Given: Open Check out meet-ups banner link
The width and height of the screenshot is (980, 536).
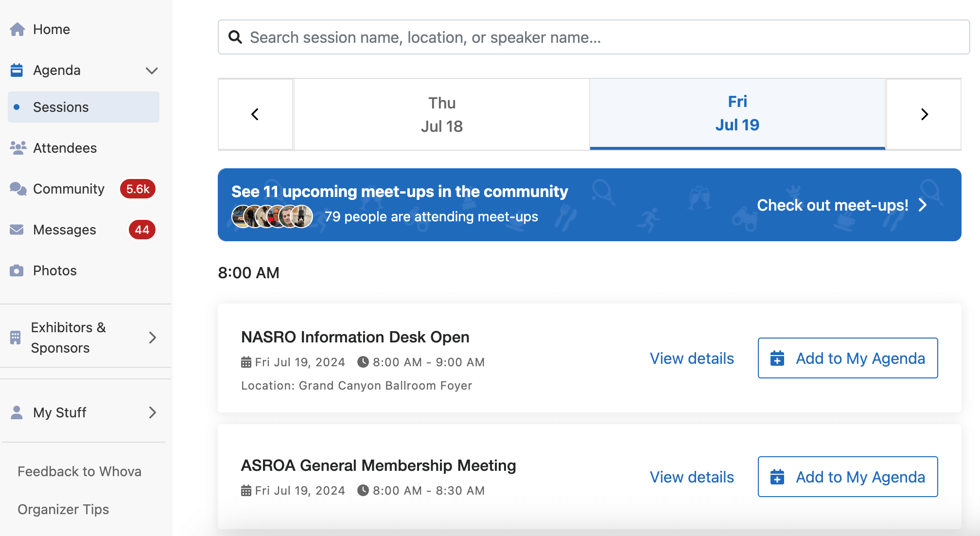Looking at the screenshot, I should pos(841,205).
